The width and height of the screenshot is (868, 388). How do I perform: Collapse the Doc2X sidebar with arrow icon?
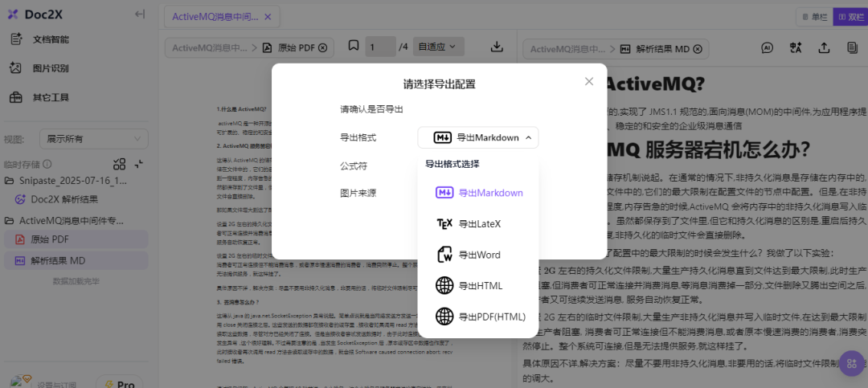(140, 14)
